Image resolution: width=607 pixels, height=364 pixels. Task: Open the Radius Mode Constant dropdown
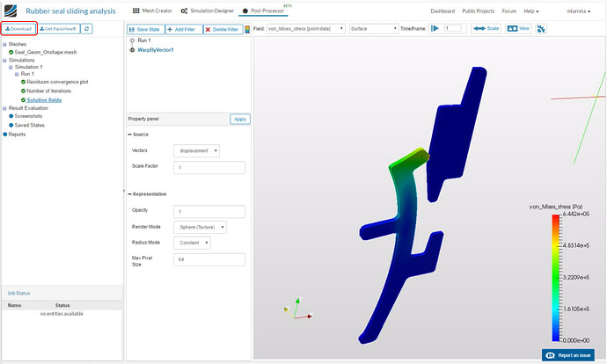coord(192,243)
